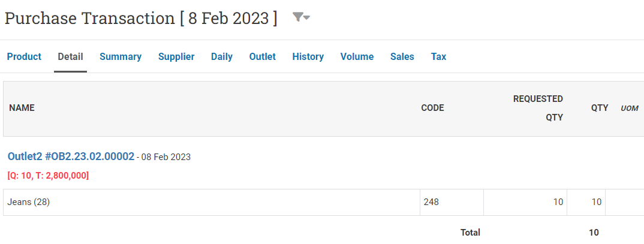644x244 pixels.
Task: Switch to the Outlet tab
Action: point(263,57)
